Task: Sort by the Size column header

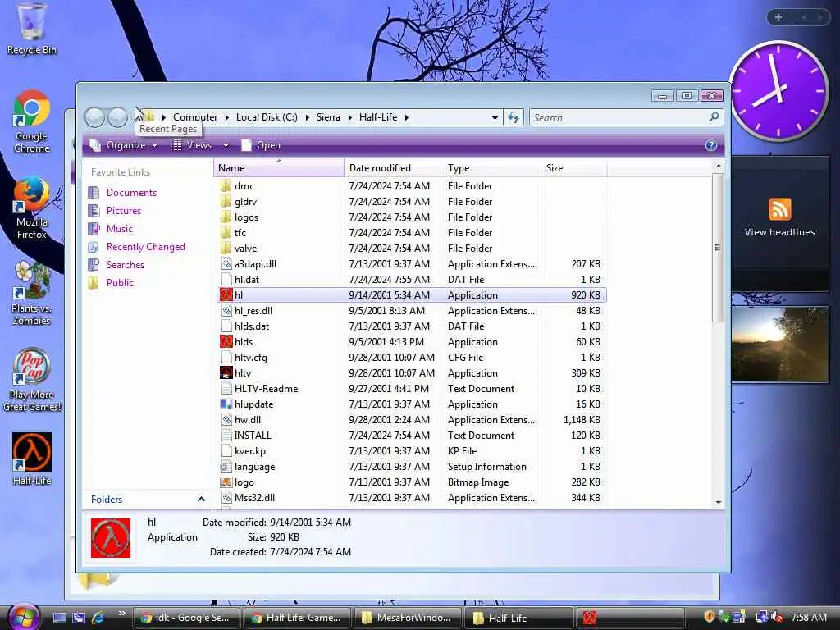Action: (x=573, y=167)
